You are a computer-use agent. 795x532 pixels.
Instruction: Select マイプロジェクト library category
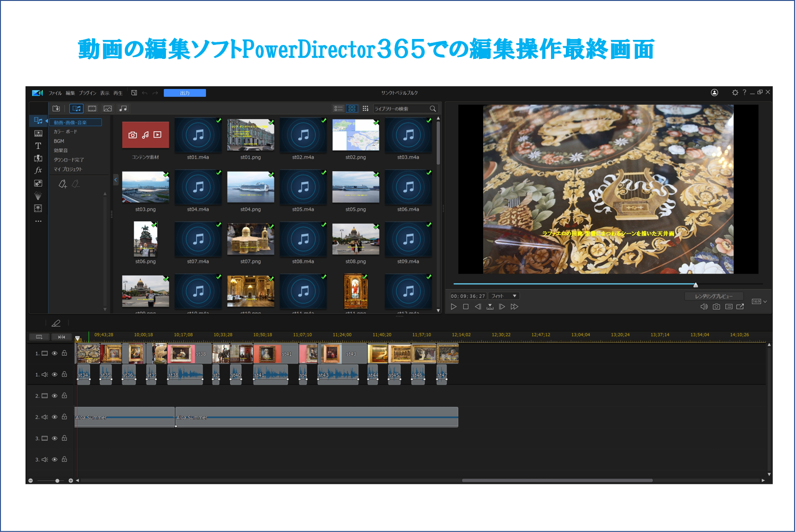pyautogui.click(x=68, y=169)
